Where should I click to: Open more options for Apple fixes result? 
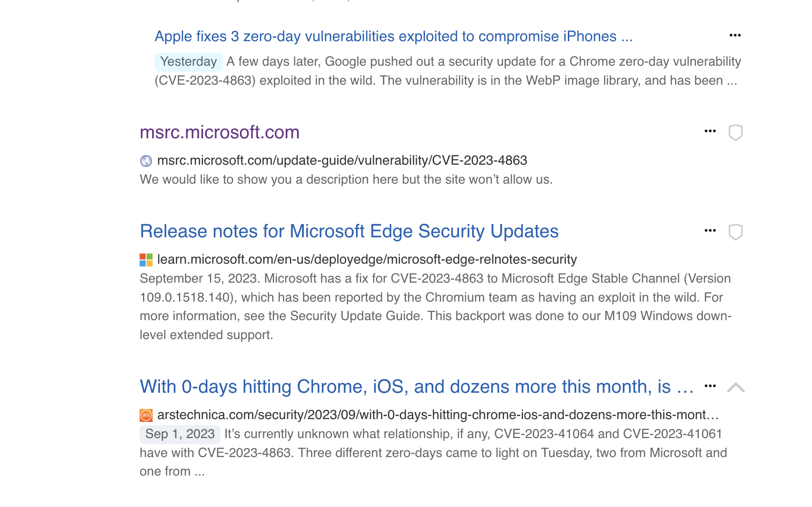pos(735,36)
